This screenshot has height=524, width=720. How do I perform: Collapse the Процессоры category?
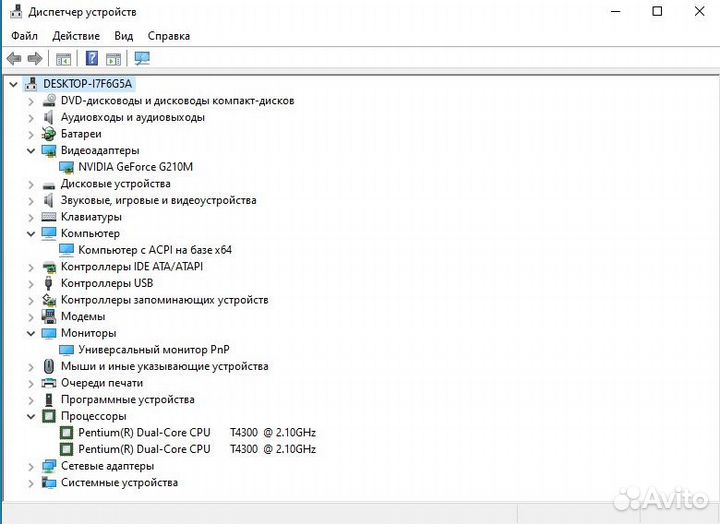pos(31,417)
